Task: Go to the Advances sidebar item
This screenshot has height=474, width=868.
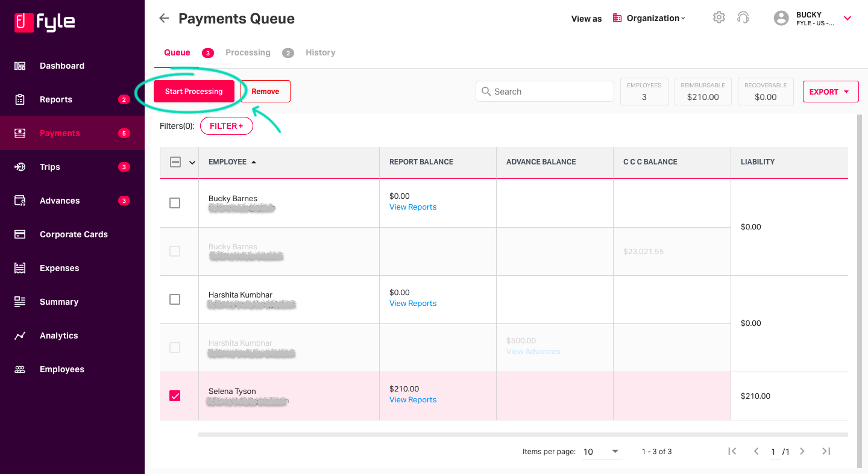Action: pyautogui.click(x=60, y=201)
